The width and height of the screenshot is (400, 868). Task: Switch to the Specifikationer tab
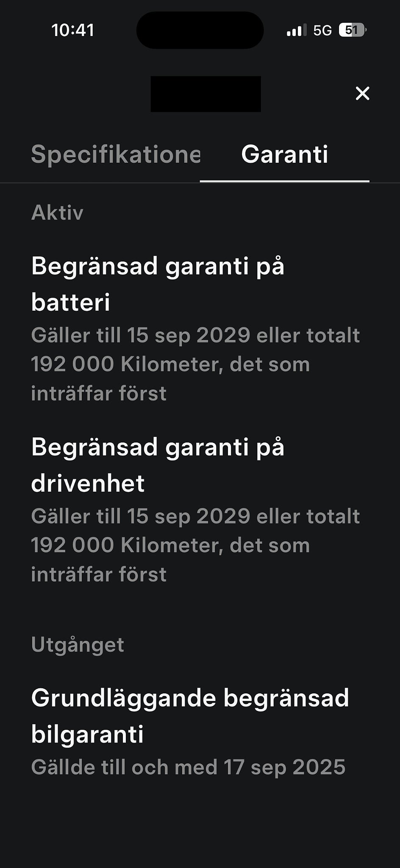tap(115, 154)
